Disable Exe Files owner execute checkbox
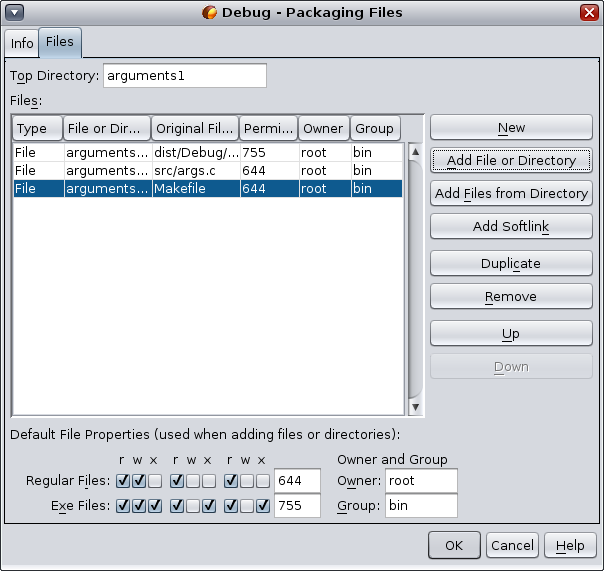The image size is (604, 571). 154,506
